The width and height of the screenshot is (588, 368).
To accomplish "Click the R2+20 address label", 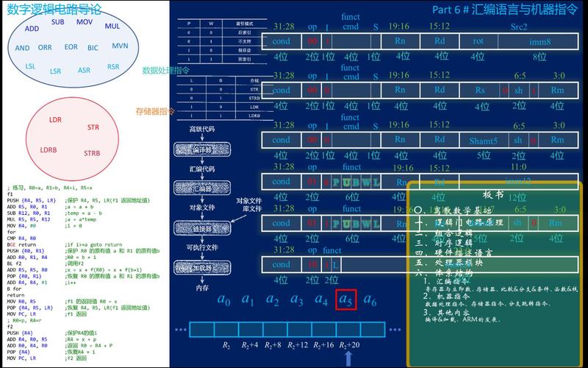I will tap(349, 345).
